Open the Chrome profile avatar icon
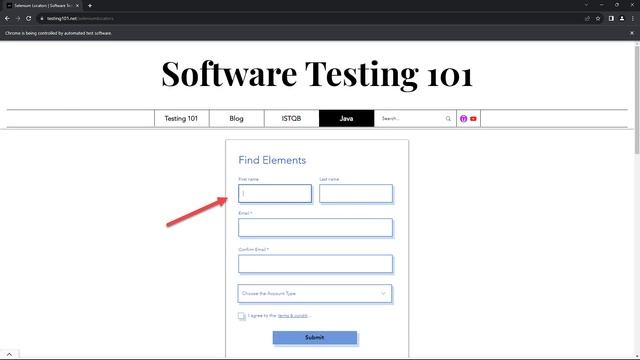640x360 pixels. click(622, 18)
